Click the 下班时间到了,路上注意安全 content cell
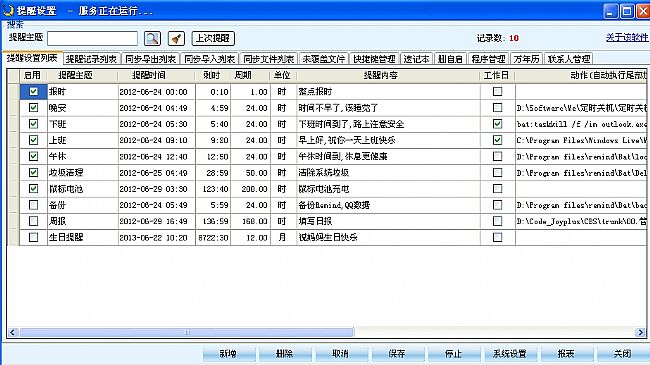 pyautogui.click(x=388, y=124)
